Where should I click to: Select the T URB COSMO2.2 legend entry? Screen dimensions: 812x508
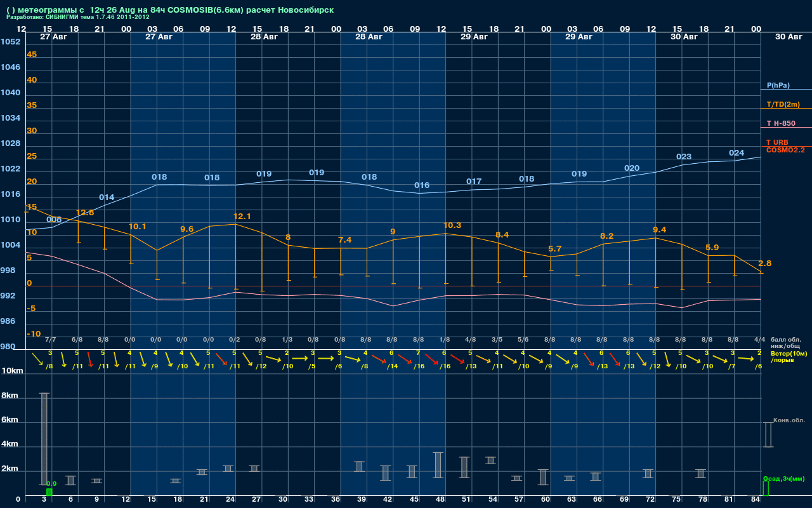(x=785, y=146)
